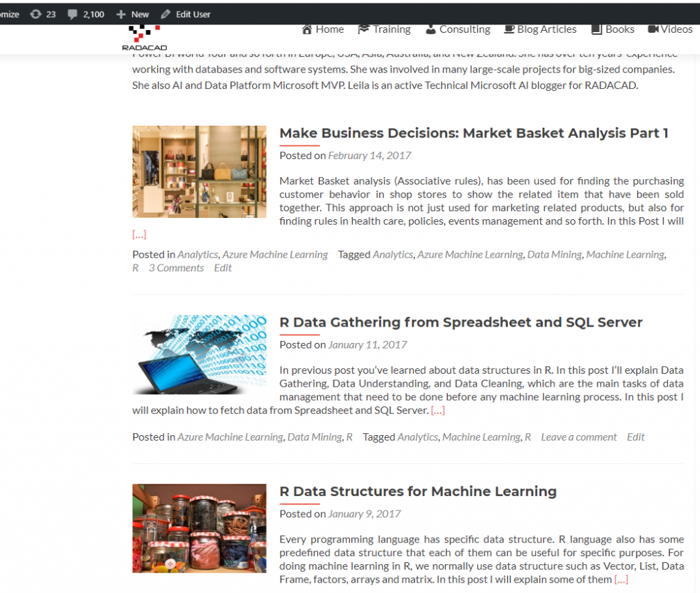Viewport: 700px width, 593px height.
Task: Click the person icon beside Consulting
Action: point(431,29)
